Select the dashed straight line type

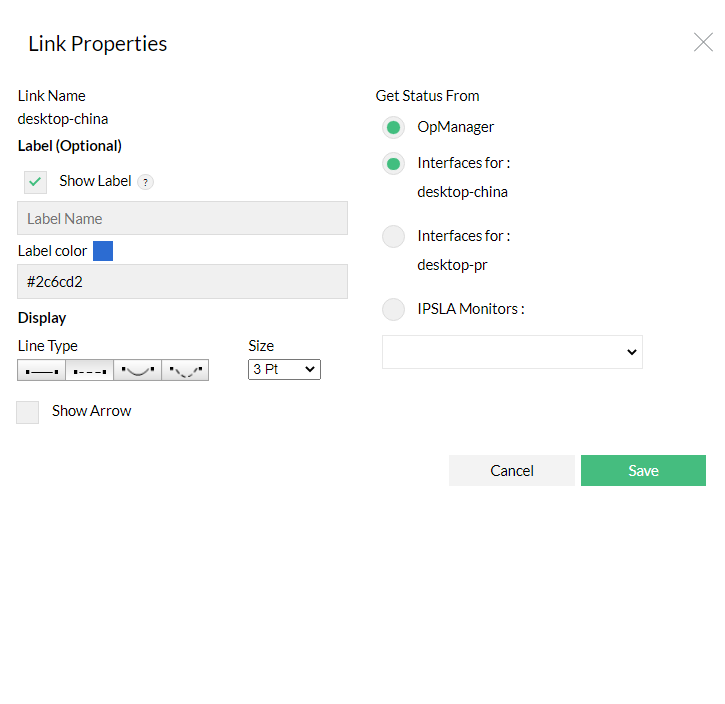point(90,370)
